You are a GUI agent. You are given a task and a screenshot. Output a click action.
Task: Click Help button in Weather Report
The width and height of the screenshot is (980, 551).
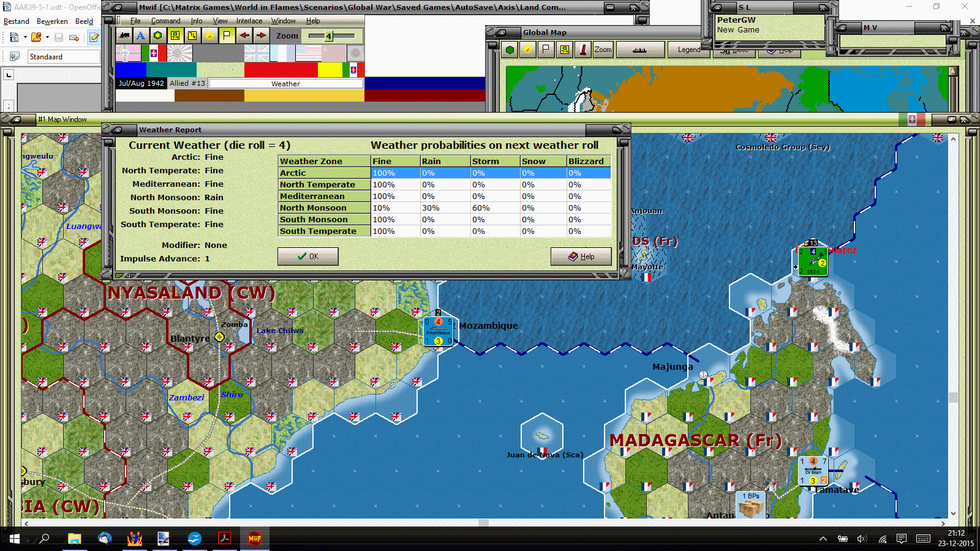581,257
